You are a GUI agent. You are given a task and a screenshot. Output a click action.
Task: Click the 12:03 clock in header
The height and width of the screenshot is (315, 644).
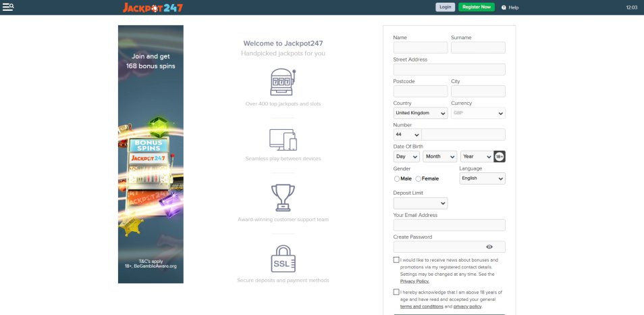tap(632, 7)
